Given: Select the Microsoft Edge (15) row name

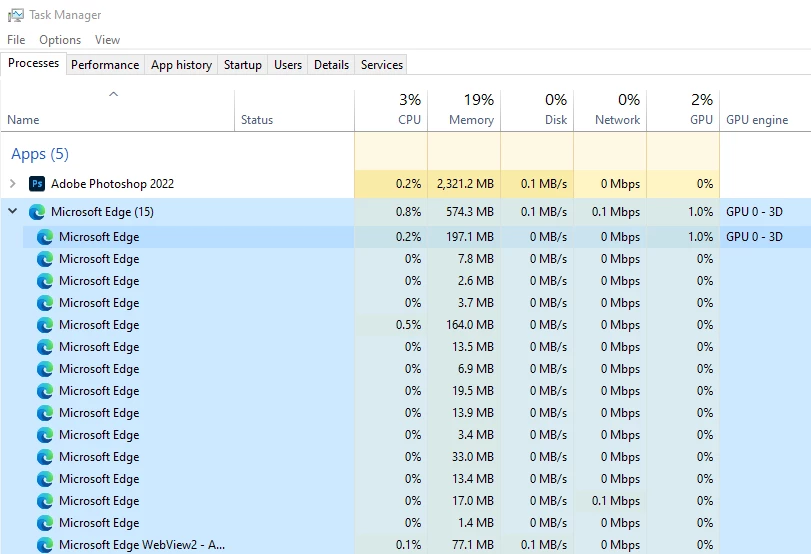Looking at the screenshot, I should [102, 212].
